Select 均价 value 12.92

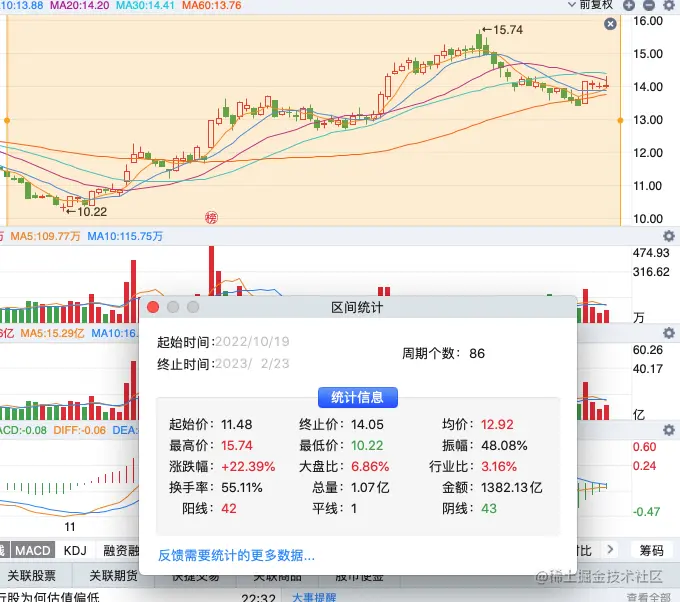click(497, 424)
